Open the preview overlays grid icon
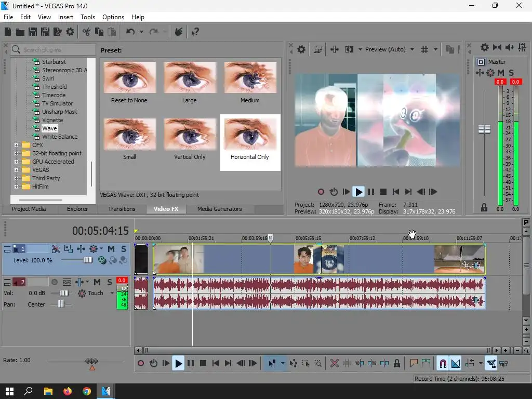The height and width of the screenshot is (399, 532). [x=424, y=49]
